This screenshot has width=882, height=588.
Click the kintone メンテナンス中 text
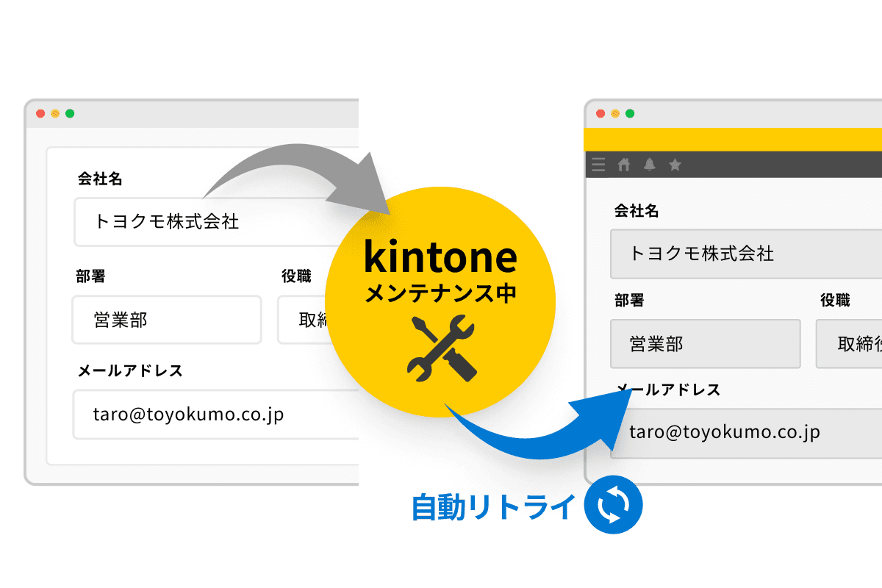440,273
